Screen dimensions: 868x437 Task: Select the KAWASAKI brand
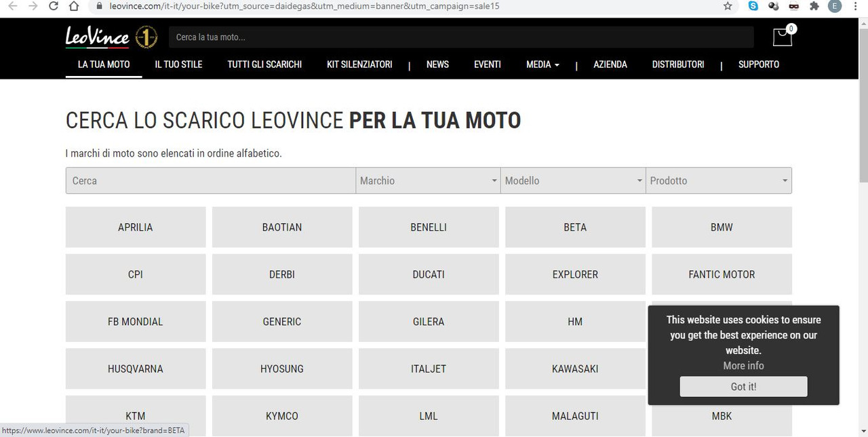click(575, 368)
